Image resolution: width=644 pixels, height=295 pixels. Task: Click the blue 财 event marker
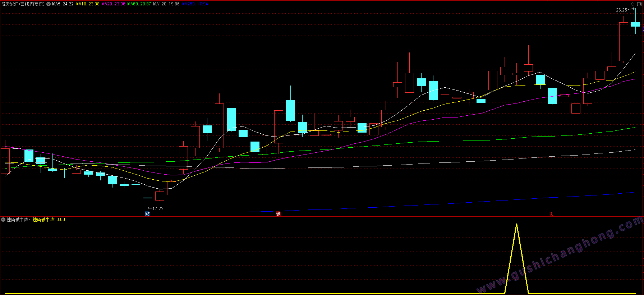click(147, 214)
